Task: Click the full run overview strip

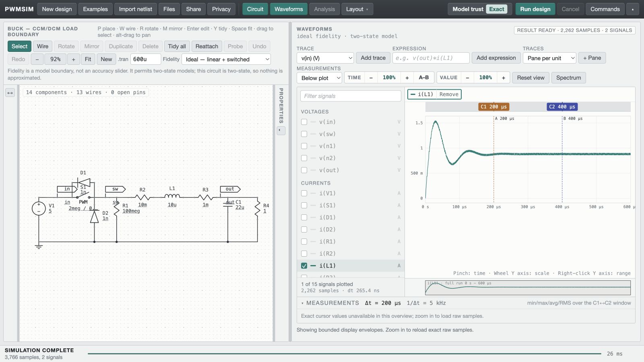Action: [528, 288]
